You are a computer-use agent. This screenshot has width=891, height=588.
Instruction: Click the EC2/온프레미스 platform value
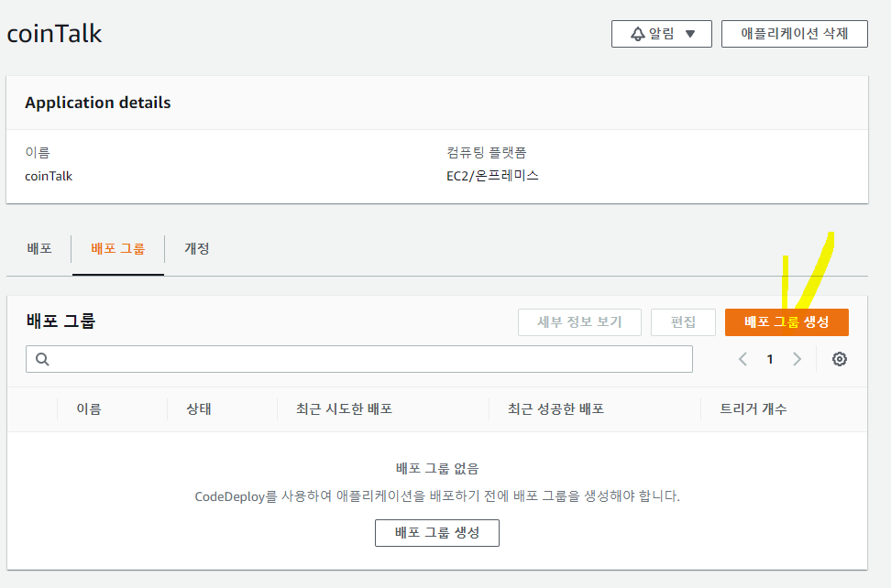[492, 176]
